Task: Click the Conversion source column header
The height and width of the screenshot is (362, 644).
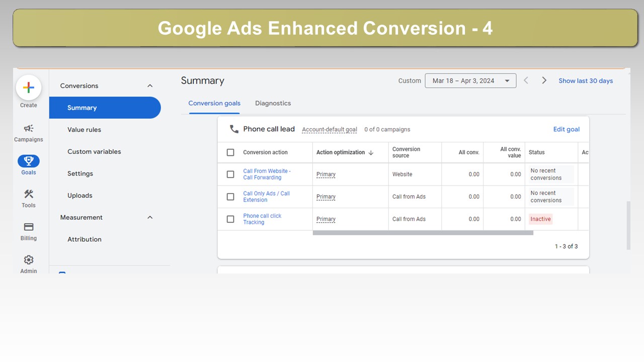Action: click(x=406, y=152)
